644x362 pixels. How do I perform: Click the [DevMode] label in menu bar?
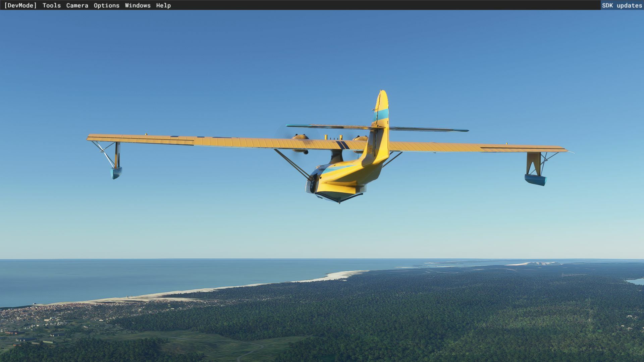coord(20,5)
